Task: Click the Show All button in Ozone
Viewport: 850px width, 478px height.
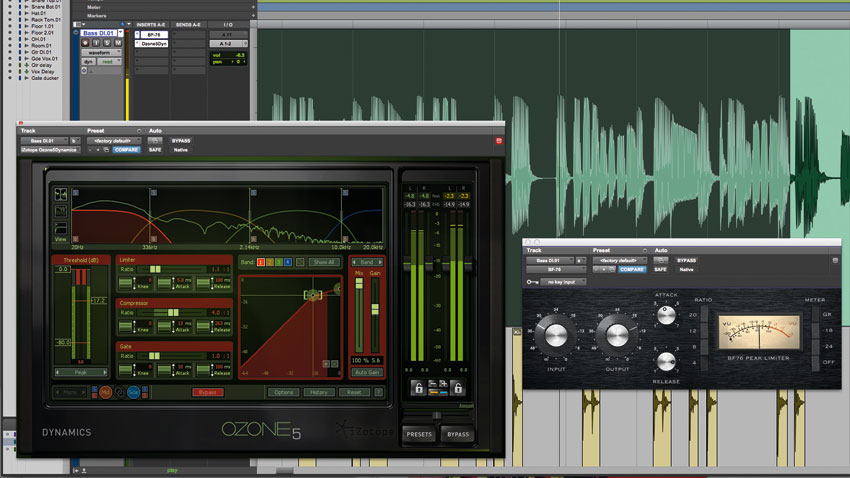Action: (324, 262)
